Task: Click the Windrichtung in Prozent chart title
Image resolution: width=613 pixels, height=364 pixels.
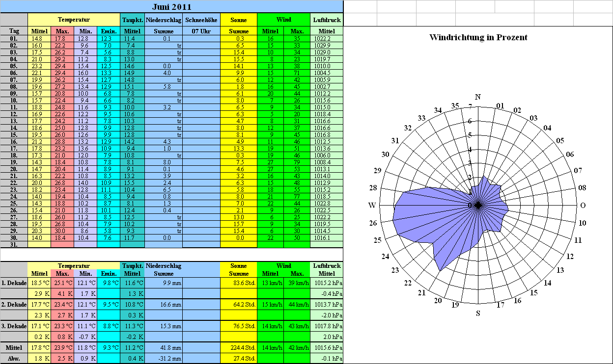Action: click(x=478, y=37)
